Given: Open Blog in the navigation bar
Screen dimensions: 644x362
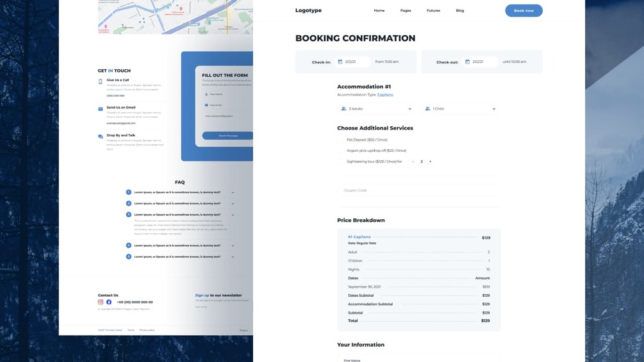Looking at the screenshot, I should click(x=460, y=11).
